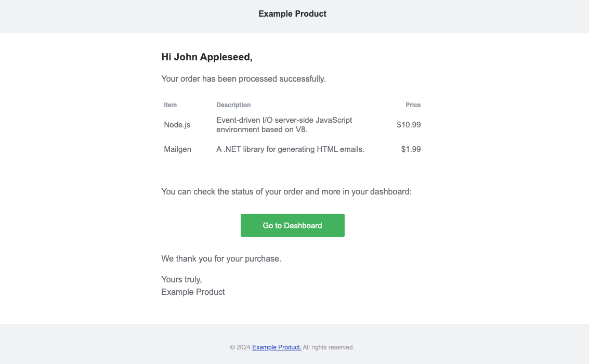Click the check order status paragraph
Image resolution: width=589 pixels, height=364 pixels.
[x=286, y=192]
